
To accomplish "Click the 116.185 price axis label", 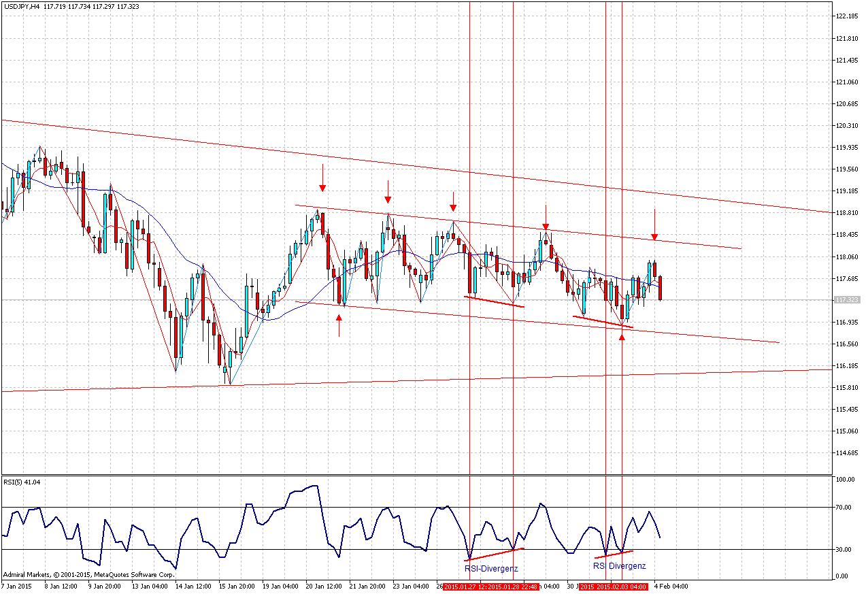I will [x=848, y=365].
